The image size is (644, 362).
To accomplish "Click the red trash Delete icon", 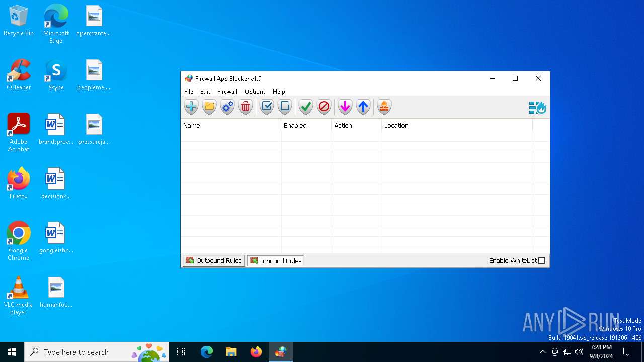I will pyautogui.click(x=246, y=107).
